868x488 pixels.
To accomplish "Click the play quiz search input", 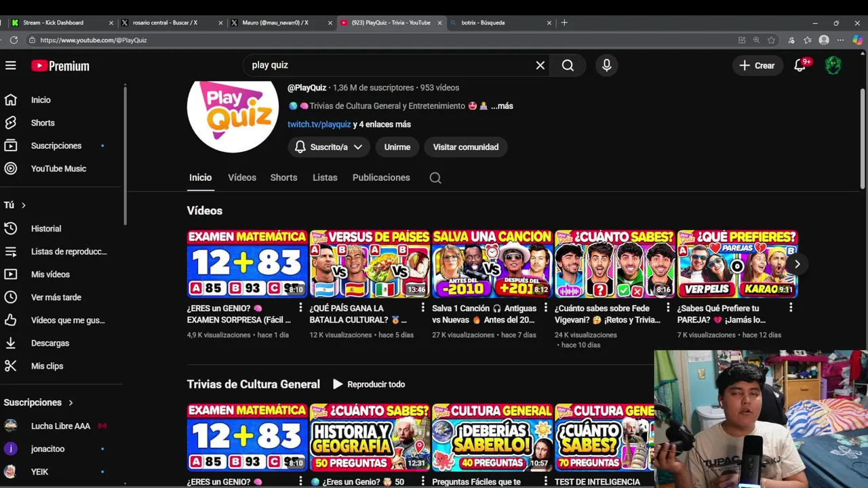I will coord(390,65).
